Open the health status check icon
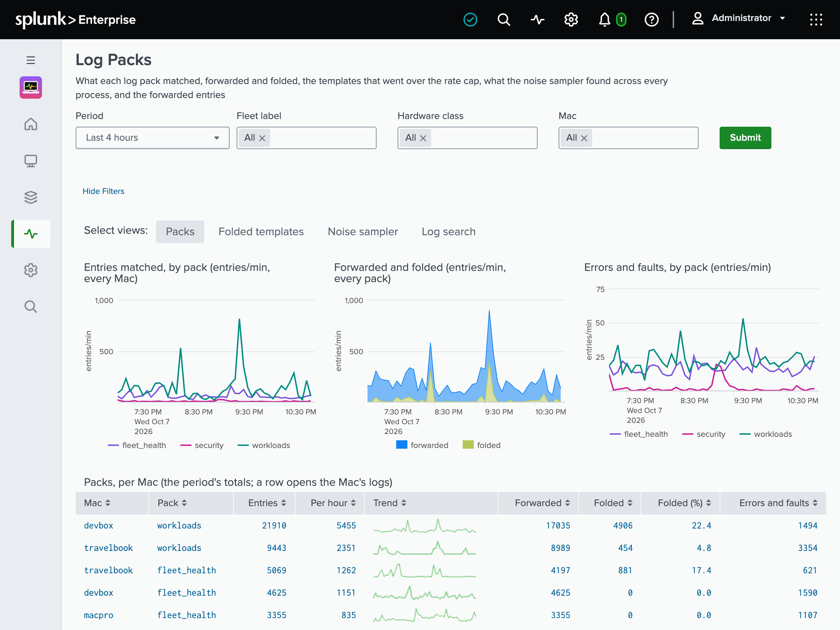 click(x=470, y=19)
